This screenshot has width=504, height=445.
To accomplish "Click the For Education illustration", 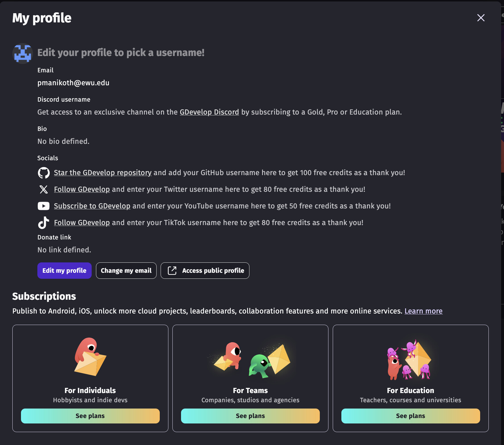I will pyautogui.click(x=409, y=360).
